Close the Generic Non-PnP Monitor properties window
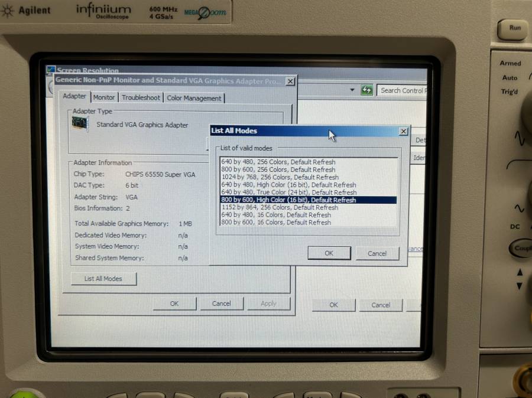532x398 pixels. point(290,81)
